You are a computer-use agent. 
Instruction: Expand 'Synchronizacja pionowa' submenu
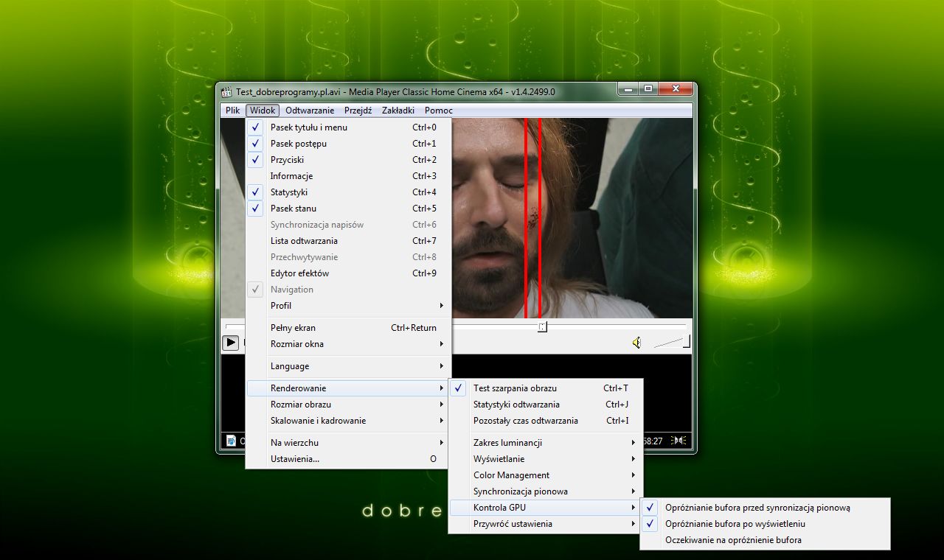point(546,491)
